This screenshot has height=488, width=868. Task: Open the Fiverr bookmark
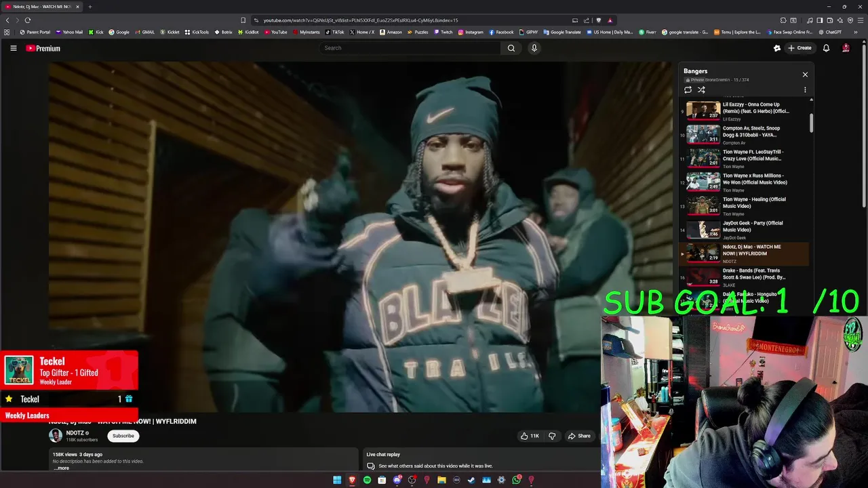[x=648, y=32]
